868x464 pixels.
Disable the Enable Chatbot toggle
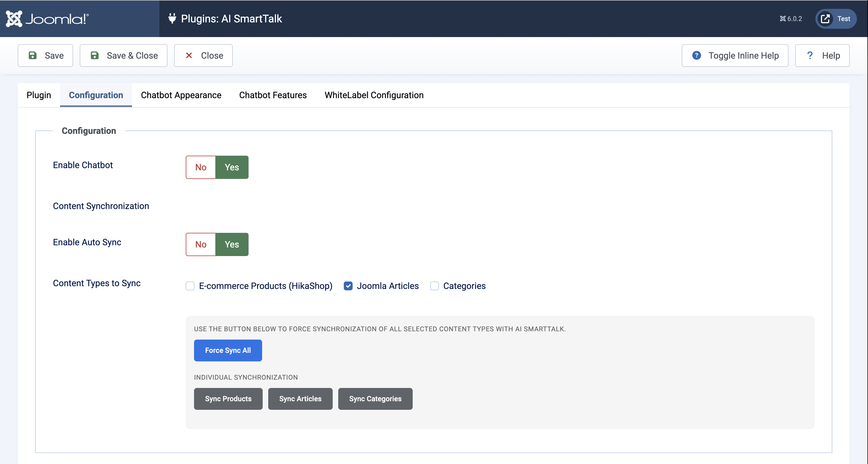pos(200,167)
